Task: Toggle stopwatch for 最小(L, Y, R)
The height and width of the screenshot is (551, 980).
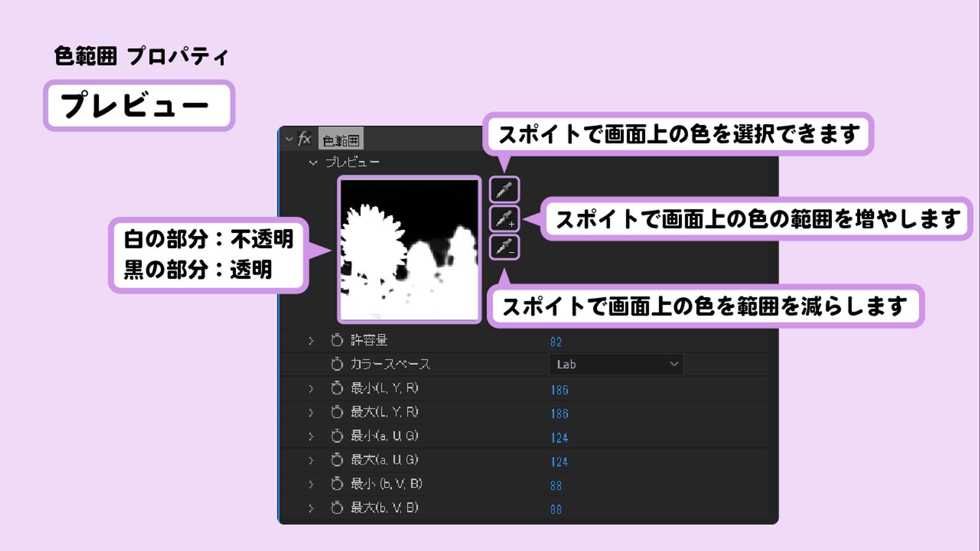Action: [x=337, y=388]
